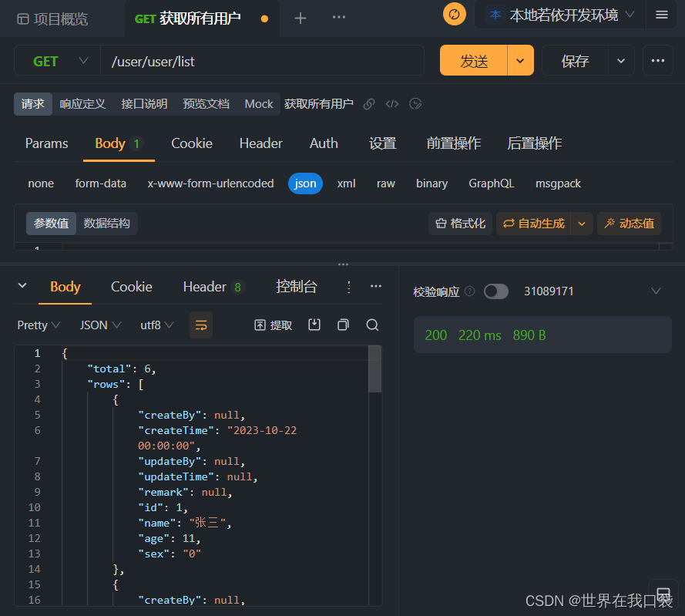Screen dimensions: 685x616
Task: Open the 前置操作 tab
Action: tap(454, 143)
